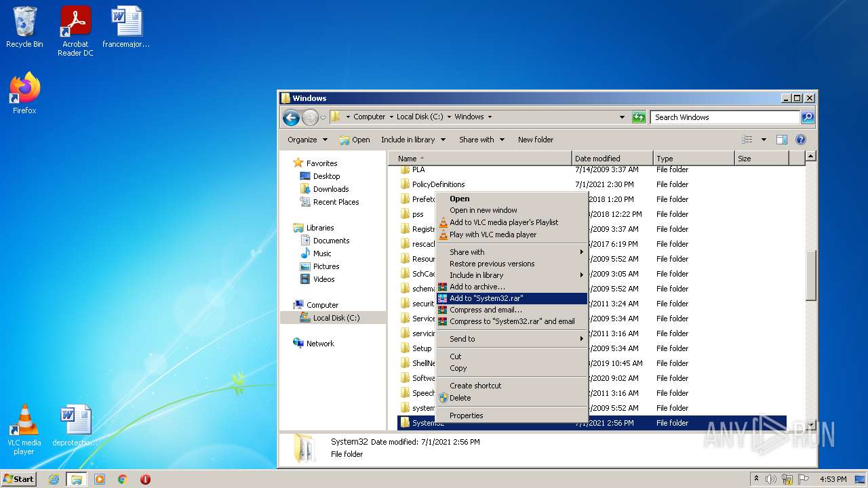
Task: Open Windows Media Player from taskbar
Action: tap(100, 479)
